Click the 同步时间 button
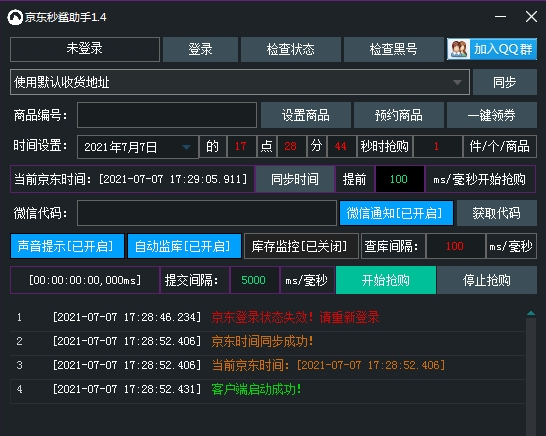The width and height of the screenshot is (546, 436). point(295,179)
